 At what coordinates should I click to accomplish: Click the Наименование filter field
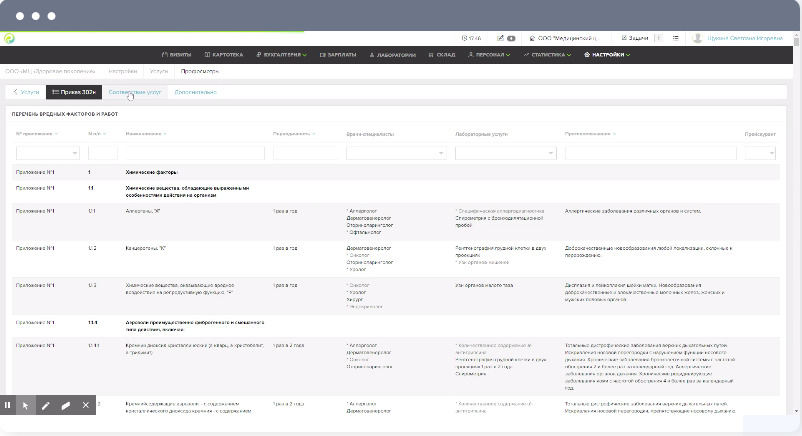[x=195, y=153]
